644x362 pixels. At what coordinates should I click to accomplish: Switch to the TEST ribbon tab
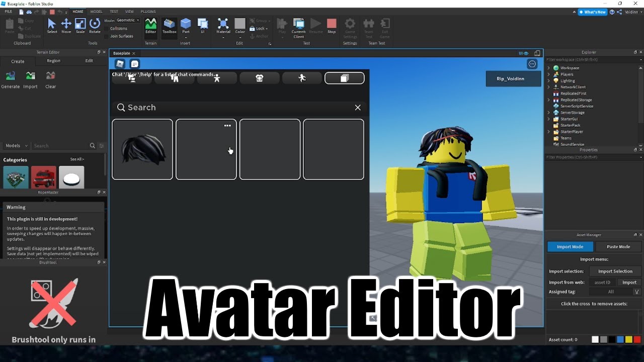(x=114, y=11)
